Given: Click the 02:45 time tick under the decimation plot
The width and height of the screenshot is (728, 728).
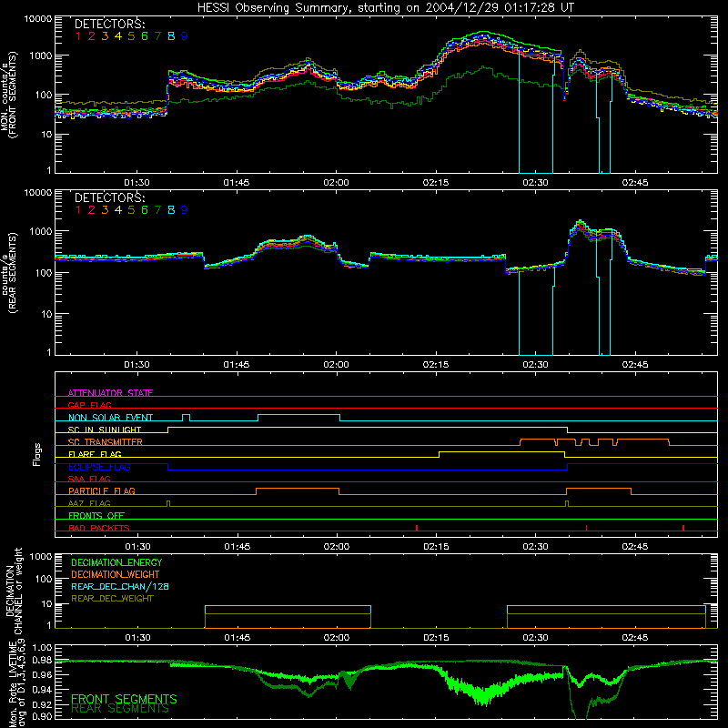Looking at the screenshot, I should click(x=635, y=638).
